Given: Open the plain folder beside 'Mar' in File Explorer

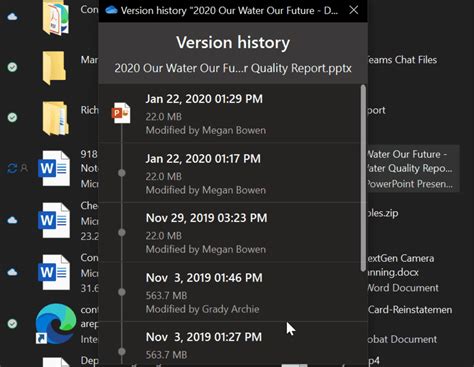Looking at the screenshot, I should 54,68.
